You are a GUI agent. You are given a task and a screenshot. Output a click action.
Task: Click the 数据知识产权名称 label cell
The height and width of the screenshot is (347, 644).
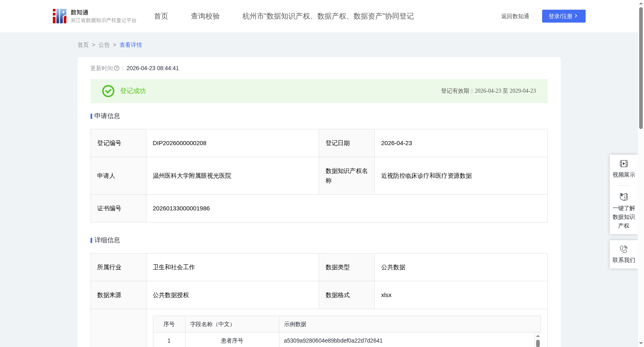pos(347,176)
